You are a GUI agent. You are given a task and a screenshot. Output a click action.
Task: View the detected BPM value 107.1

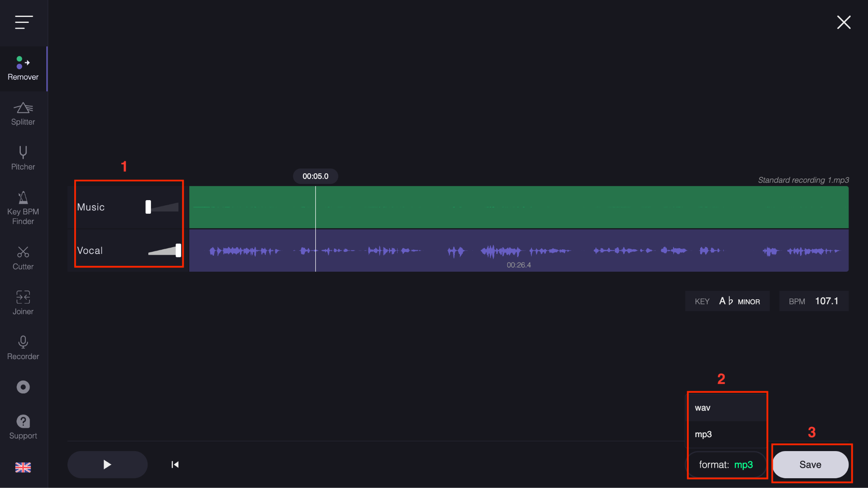(x=814, y=301)
